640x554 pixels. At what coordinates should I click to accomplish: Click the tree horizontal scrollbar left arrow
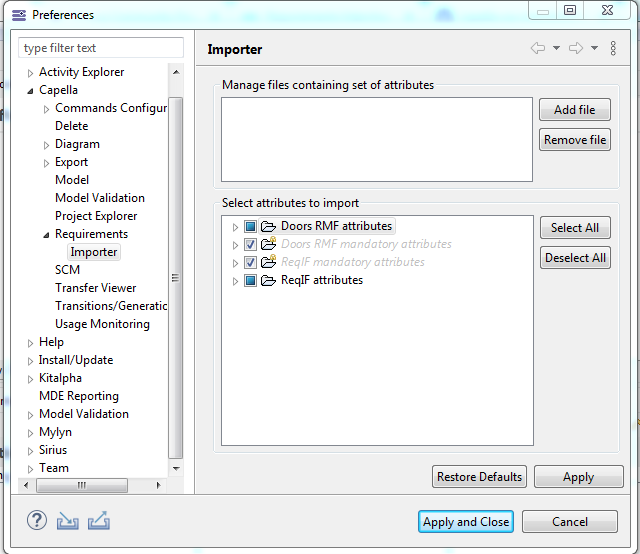click(x=27, y=485)
